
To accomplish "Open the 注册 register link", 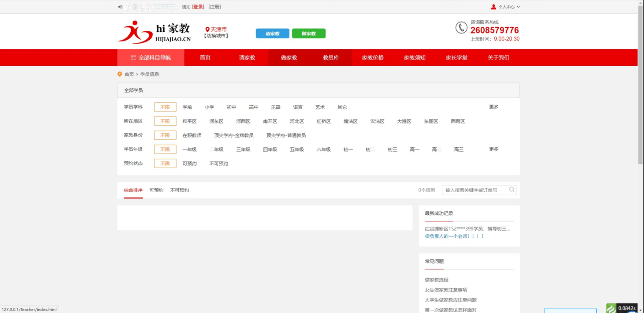I will (x=215, y=7).
